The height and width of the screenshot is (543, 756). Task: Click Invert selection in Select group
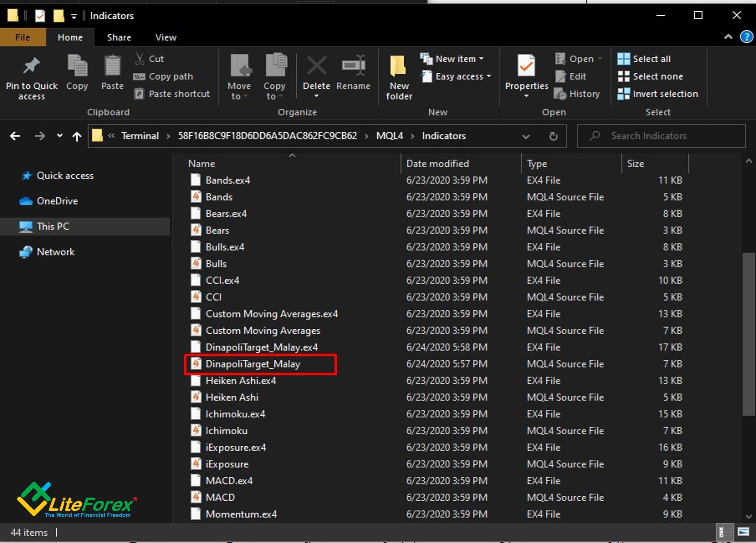[665, 94]
